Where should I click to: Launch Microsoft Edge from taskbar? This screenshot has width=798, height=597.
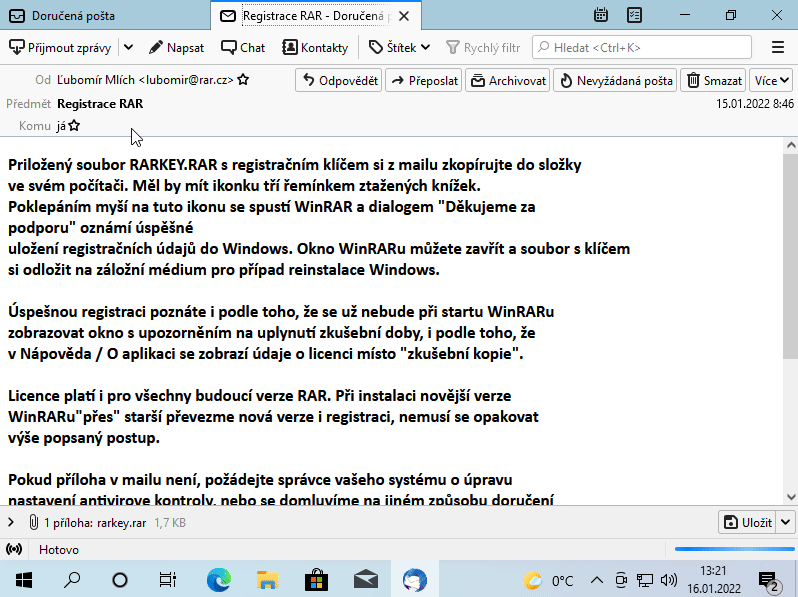click(219, 580)
